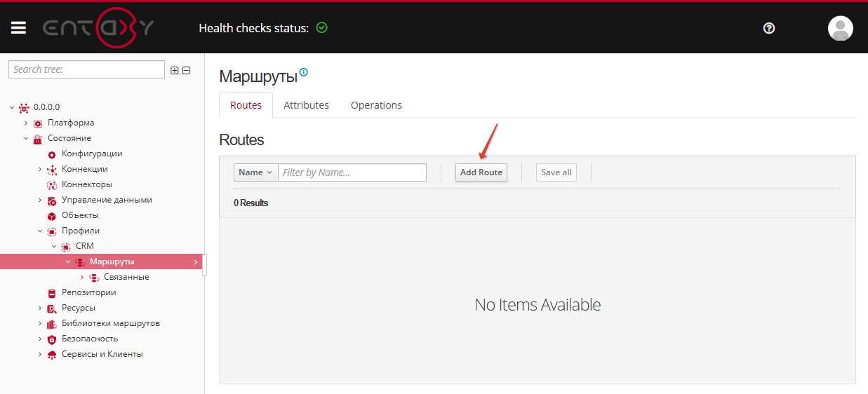This screenshot has height=394, width=868.
Task: Click the Репозитории database icon
Action: click(x=51, y=293)
